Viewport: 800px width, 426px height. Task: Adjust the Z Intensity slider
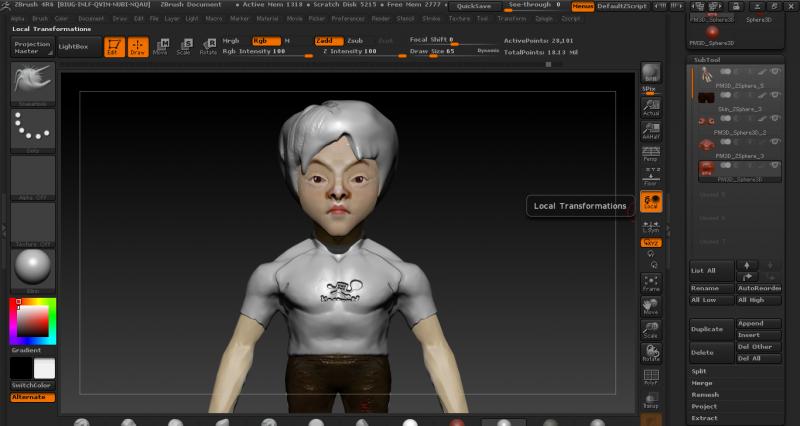pos(364,52)
